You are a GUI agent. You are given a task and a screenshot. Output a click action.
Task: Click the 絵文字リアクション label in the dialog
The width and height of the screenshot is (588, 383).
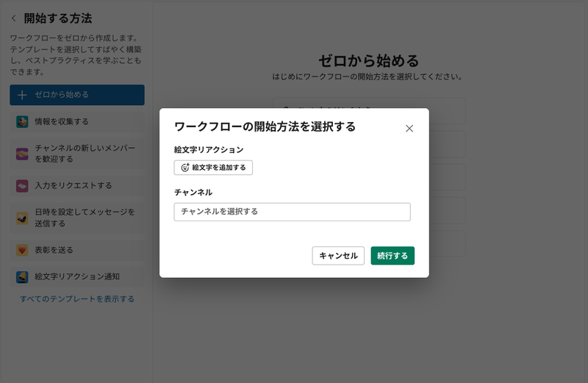[x=209, y=150]
